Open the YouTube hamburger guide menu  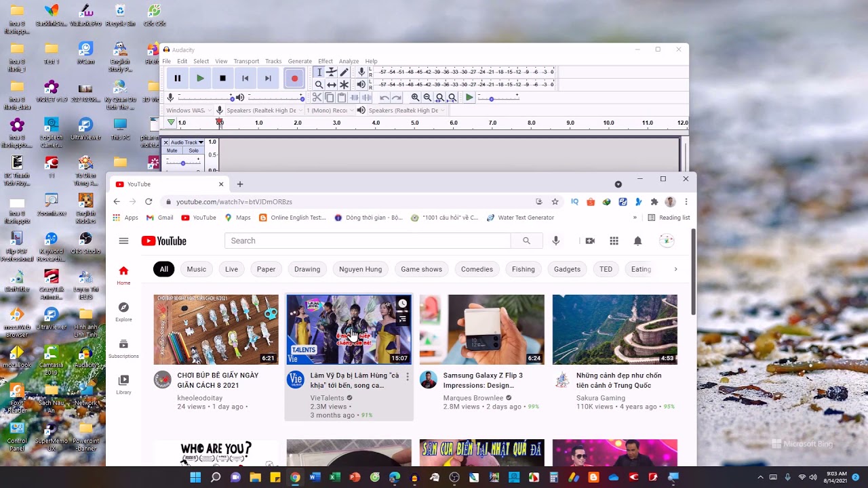123,241
